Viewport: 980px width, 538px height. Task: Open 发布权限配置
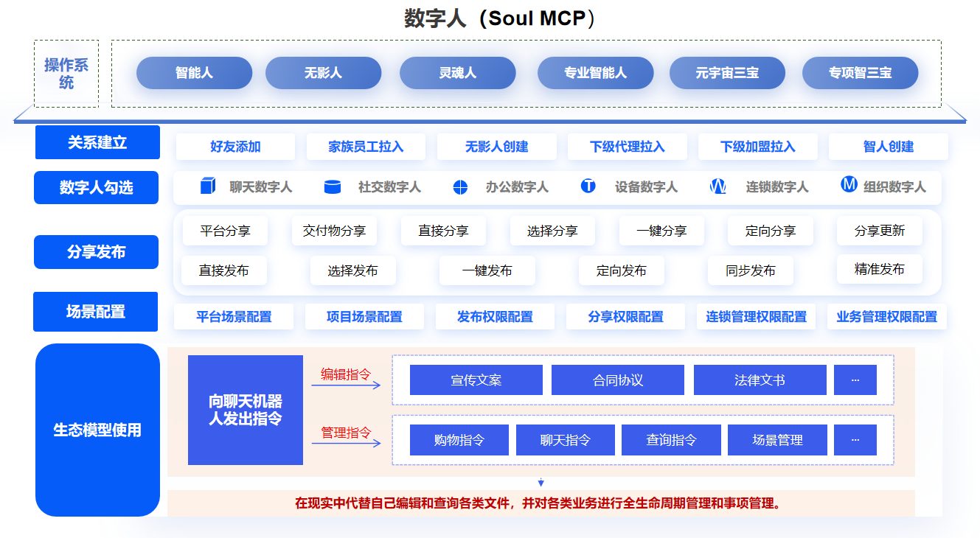[x=495, y=317]
